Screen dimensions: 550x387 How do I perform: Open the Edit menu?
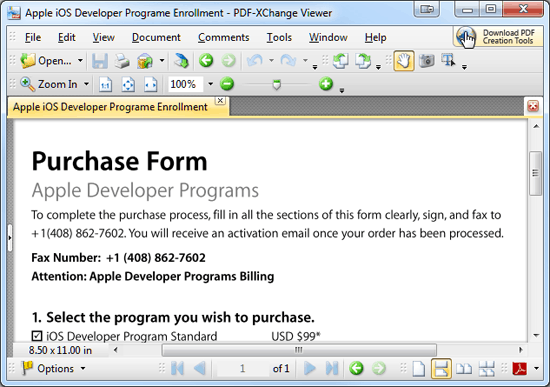[67, 37]
